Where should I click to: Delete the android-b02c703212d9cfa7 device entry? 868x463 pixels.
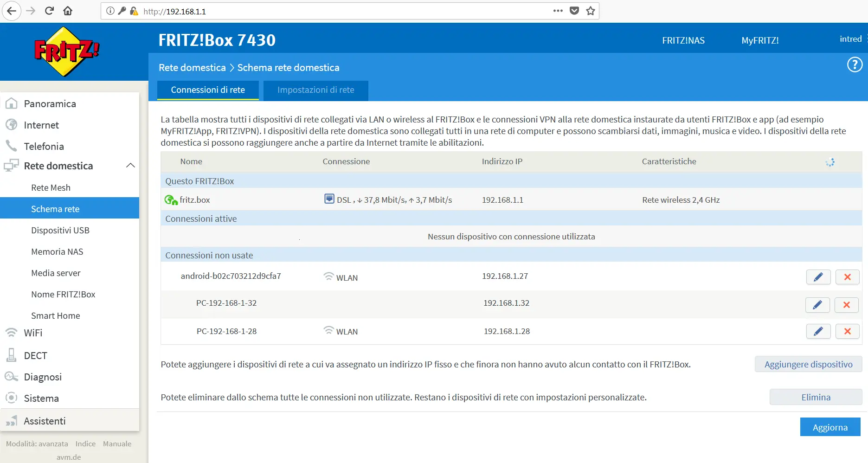click(848, 277)
